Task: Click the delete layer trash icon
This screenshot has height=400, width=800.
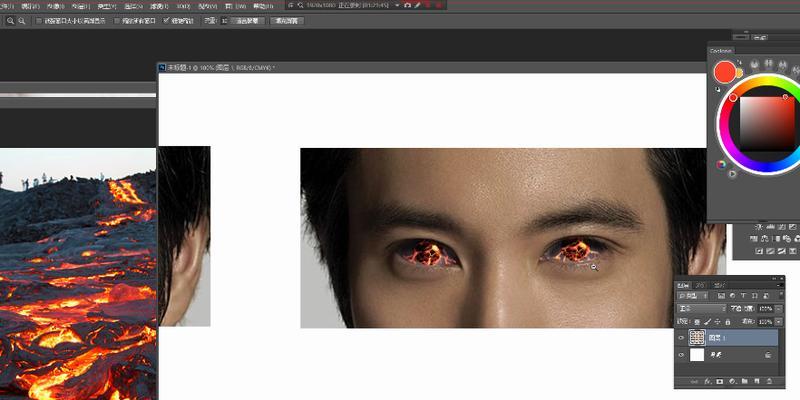Action: coord(769,381)
